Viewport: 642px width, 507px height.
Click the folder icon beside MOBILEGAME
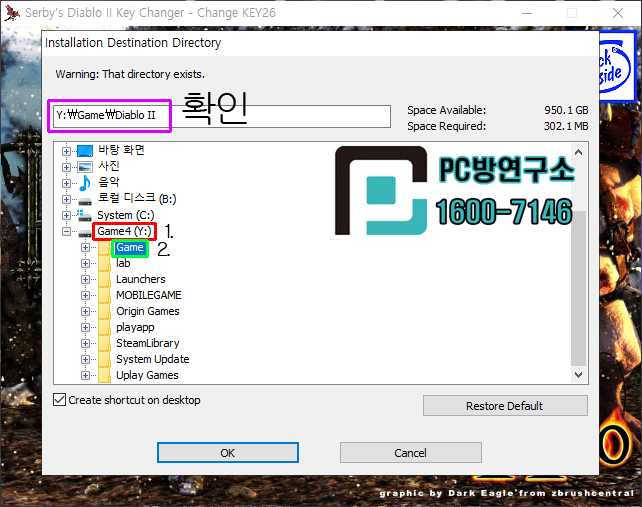click(x=104, y=295)
